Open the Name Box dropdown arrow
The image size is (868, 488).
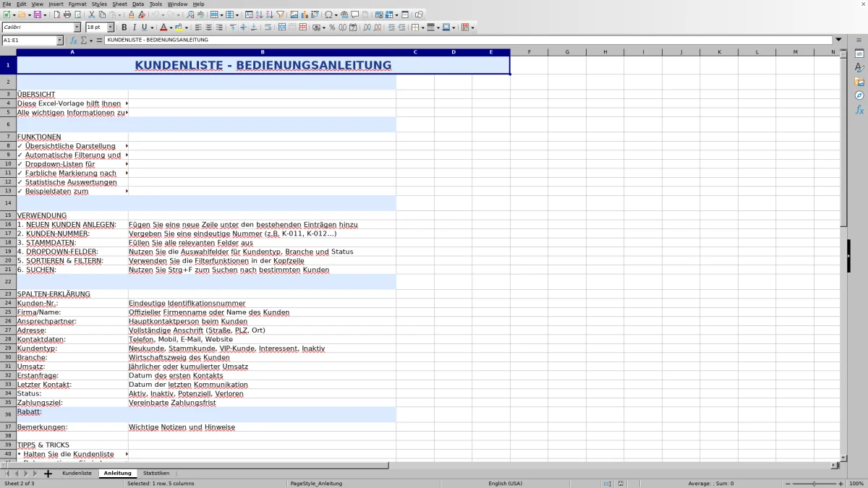coord(60,40)
